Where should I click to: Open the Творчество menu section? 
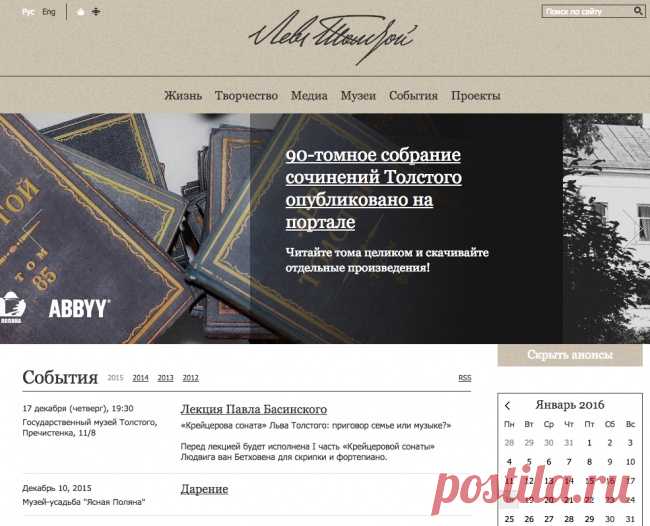(246, 96)
